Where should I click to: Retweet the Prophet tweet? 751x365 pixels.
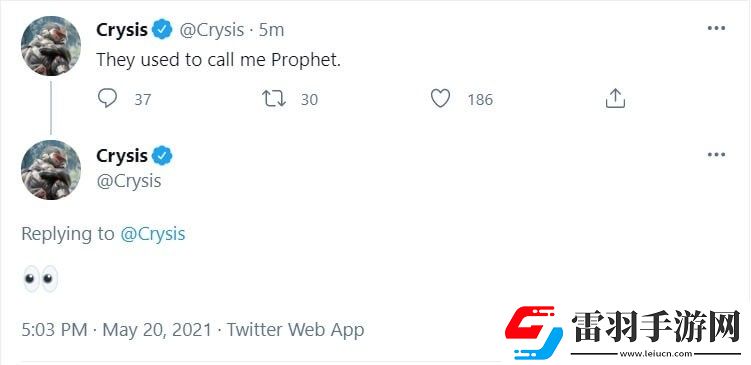pyautogui.click(x=274, y=99)
